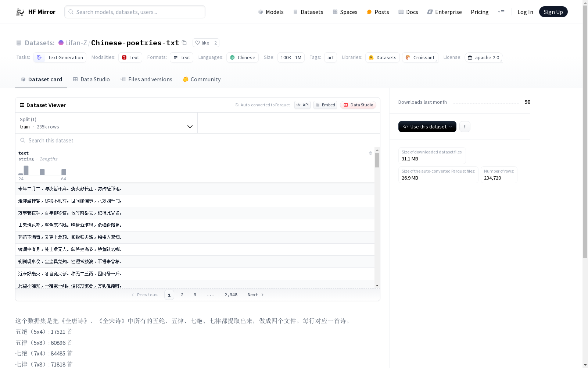Focus the Search this dataset field

tap(198, 140)
